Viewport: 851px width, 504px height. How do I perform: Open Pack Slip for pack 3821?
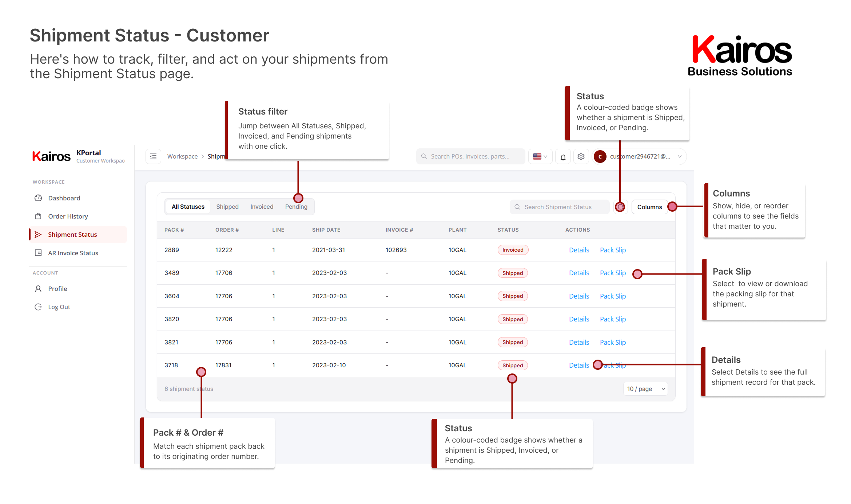click(613, 343)
